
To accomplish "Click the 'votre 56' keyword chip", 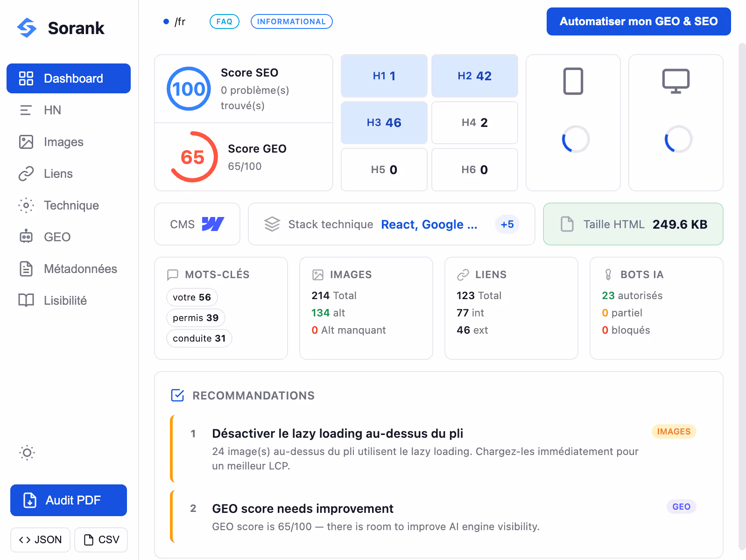I will [x=192, y=297].
